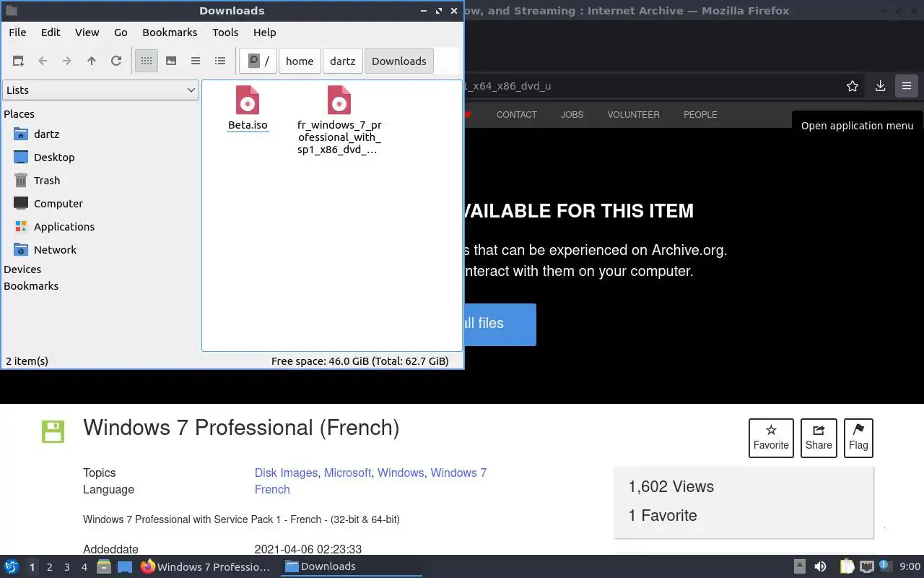
Task: Switch to workspace 3
Action: pyautogui.click(x=66, y=567)
